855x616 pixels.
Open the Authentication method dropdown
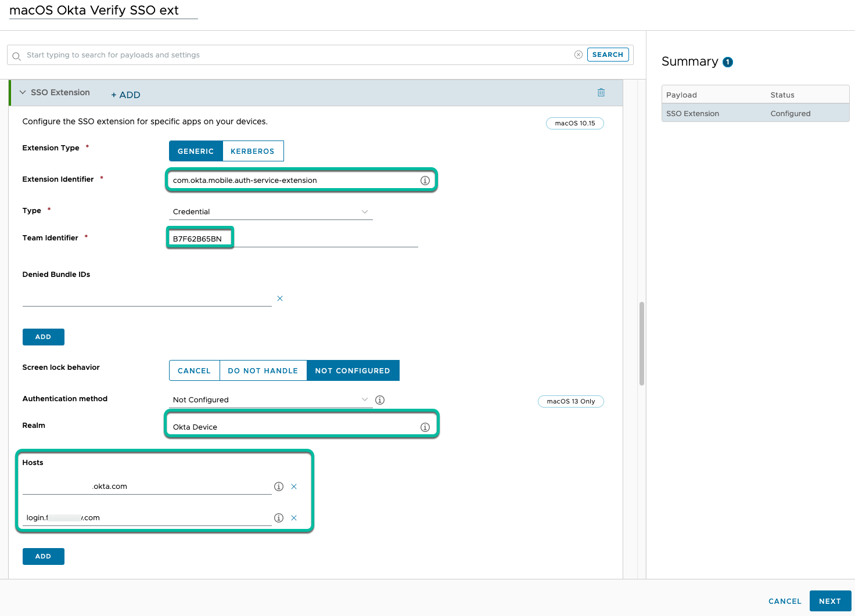coord(271,400)
